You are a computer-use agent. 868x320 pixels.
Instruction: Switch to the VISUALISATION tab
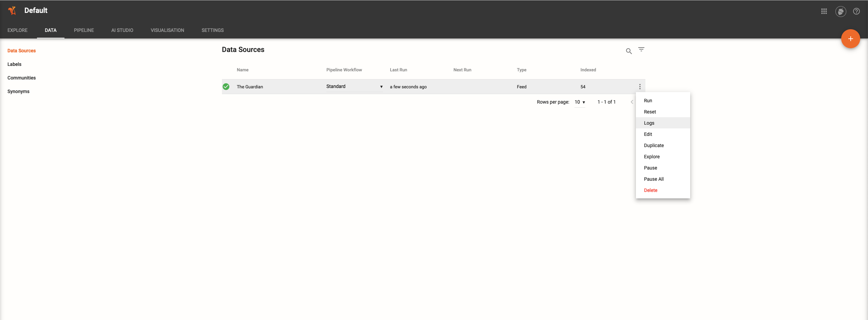pyautogui.click(x=167, y=30)
